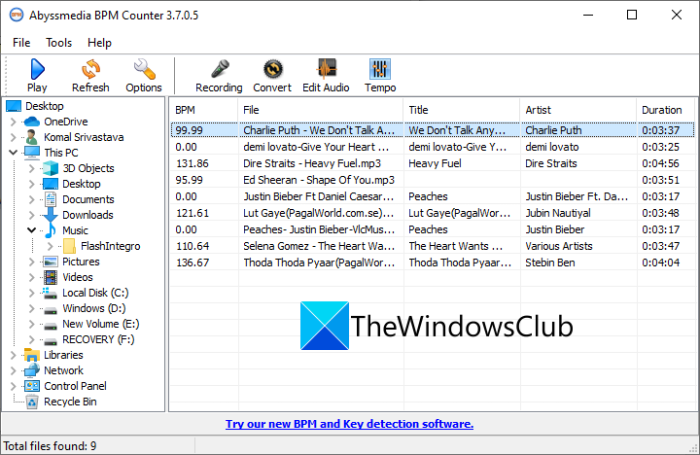700x455 pixels.
Task: Select Komal Srivastava user folder icon
Action: tap(32, 137)
